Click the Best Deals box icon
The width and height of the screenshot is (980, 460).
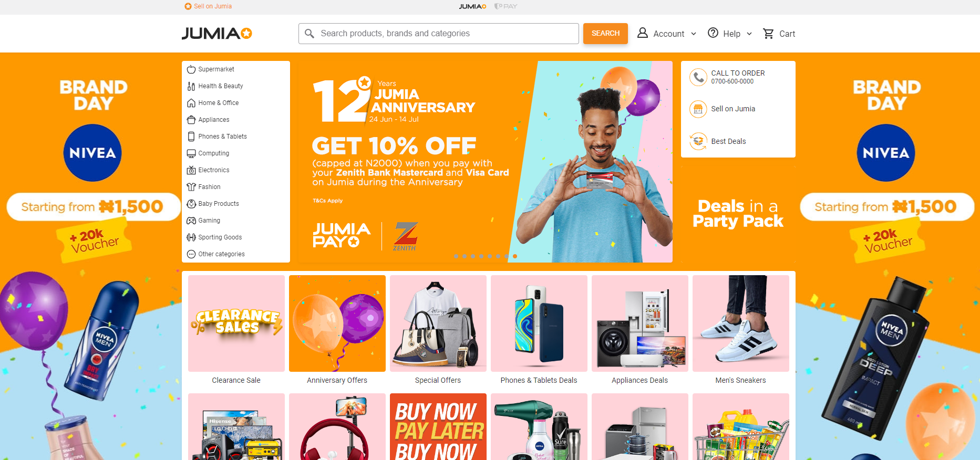[698, 141]
